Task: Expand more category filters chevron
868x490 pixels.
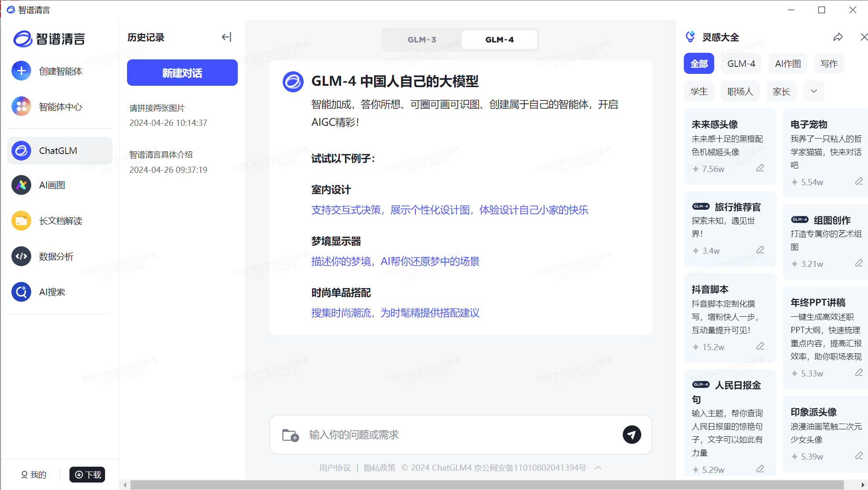Action: pyautogui.click(x=814, y=91)
